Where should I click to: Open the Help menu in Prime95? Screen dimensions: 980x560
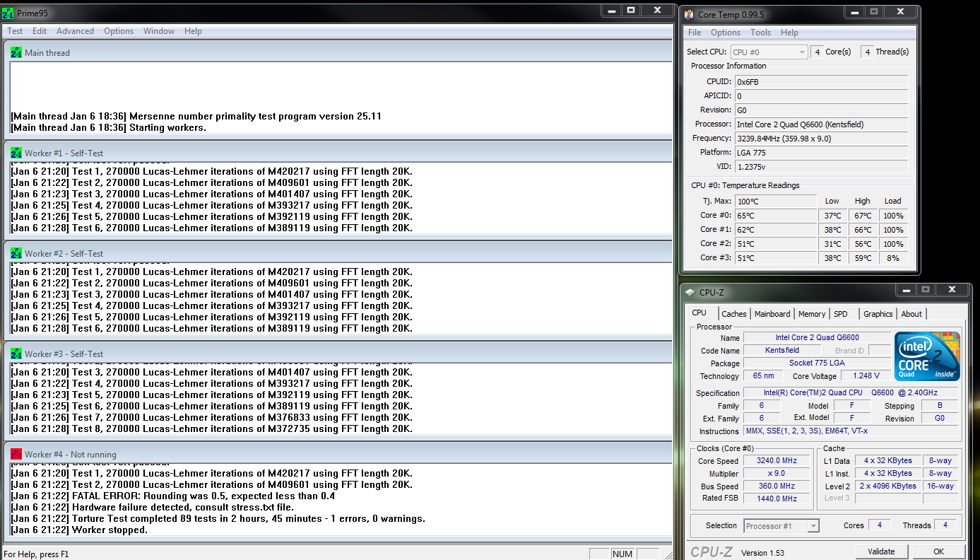193,31
